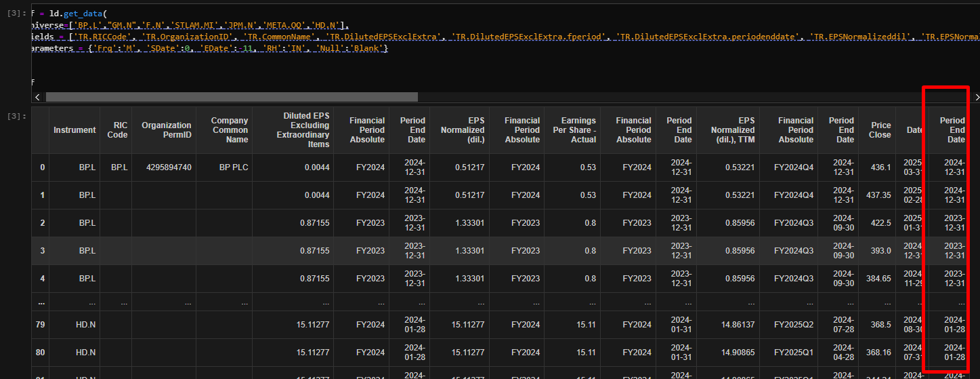
Task: Click the right scroll arrow of code cell
Action: coord(976,97)
